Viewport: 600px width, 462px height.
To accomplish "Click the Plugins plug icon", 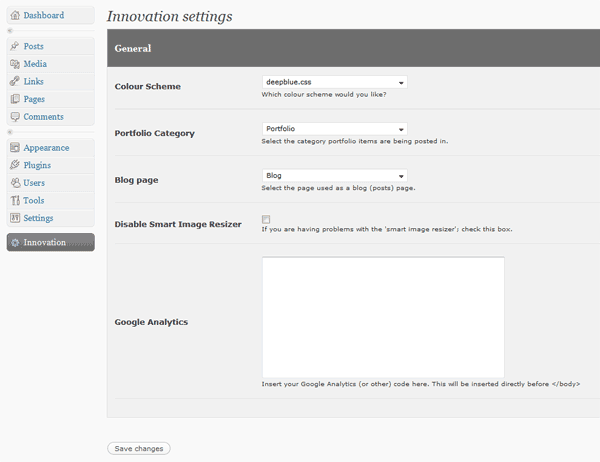I will (15, 165).
